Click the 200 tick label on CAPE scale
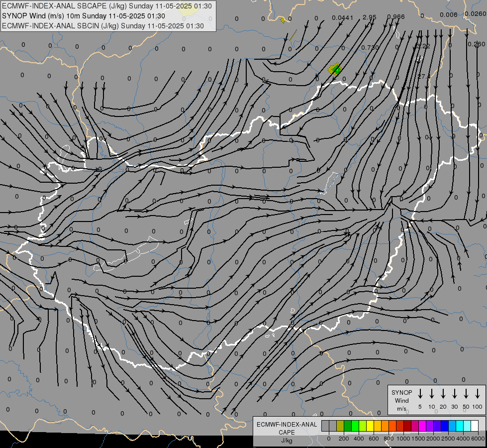Screen dimensions: 487x448 click(344, 439)
